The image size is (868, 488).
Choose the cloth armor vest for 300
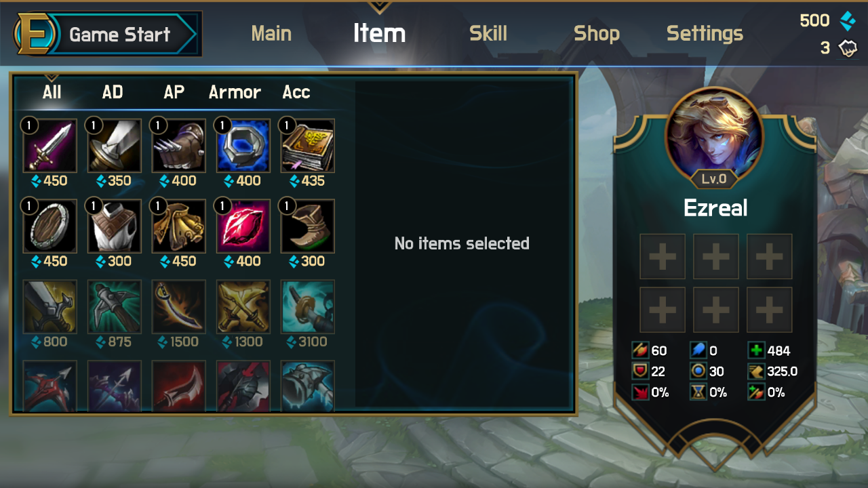[115, 226]
